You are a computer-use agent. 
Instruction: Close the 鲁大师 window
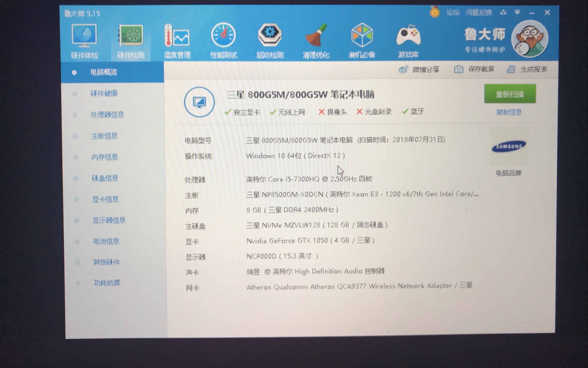547,13
